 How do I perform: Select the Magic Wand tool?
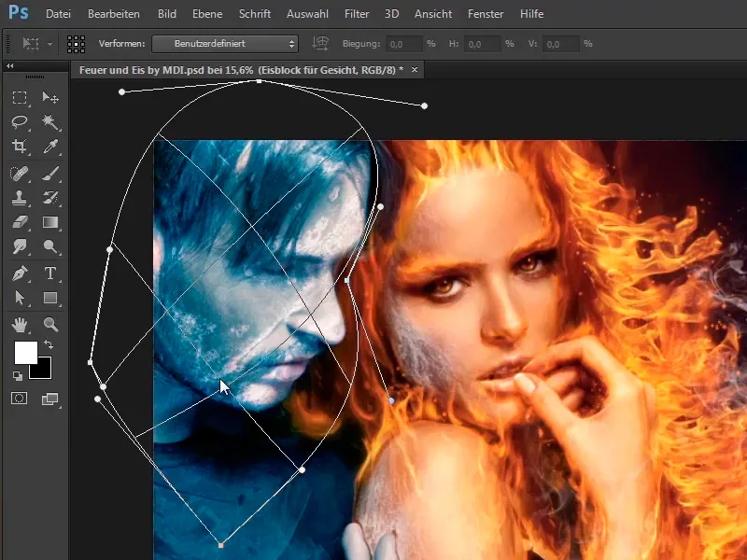point(50,122)
